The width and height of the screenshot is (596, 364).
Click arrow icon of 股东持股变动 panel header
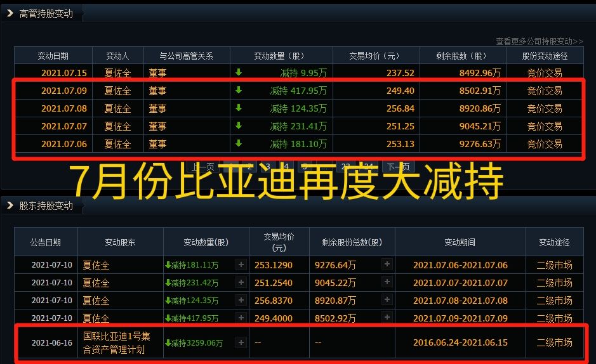point(10,205)
